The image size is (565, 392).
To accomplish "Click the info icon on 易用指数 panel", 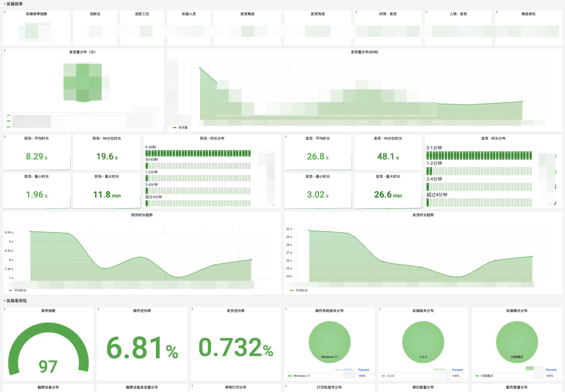I will 5,309.
